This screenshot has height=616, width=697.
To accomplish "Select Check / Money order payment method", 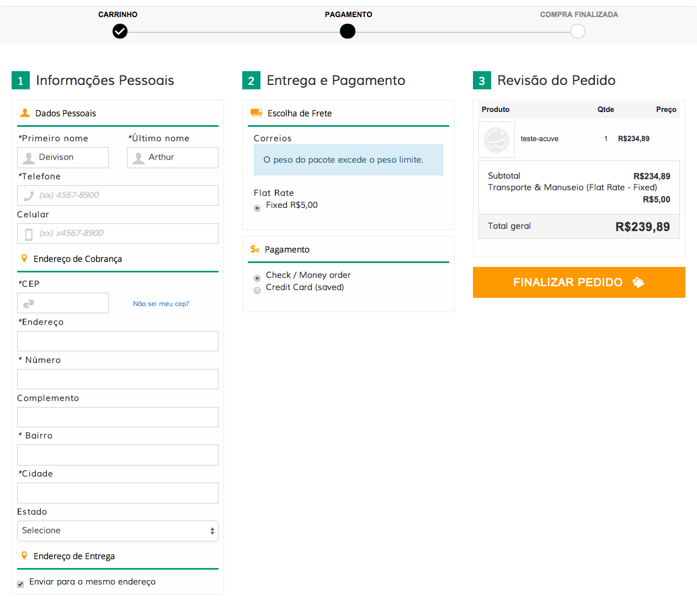I will (x=257, y=278).
